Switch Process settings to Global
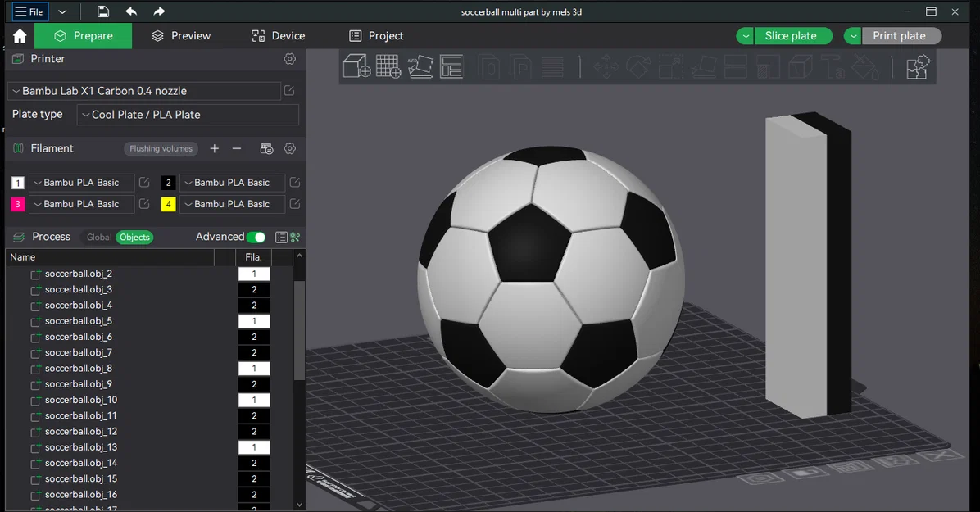 98,237
